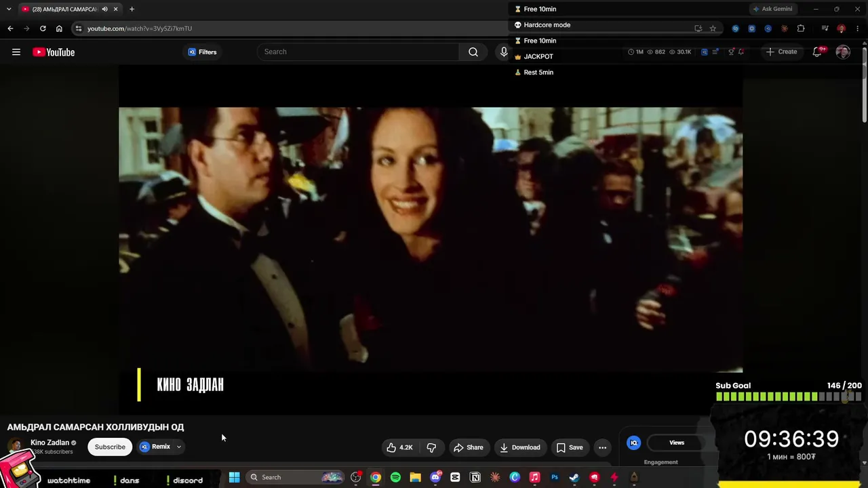Screen dimensions: 868x488
Task: Download this video
Action: [520, 447]
